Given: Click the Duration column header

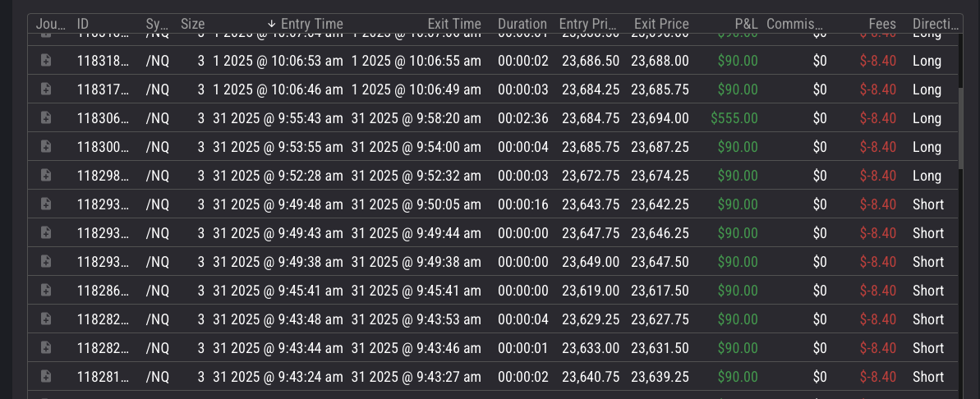Looking at the screenshot, I should [x=522, y=24].
